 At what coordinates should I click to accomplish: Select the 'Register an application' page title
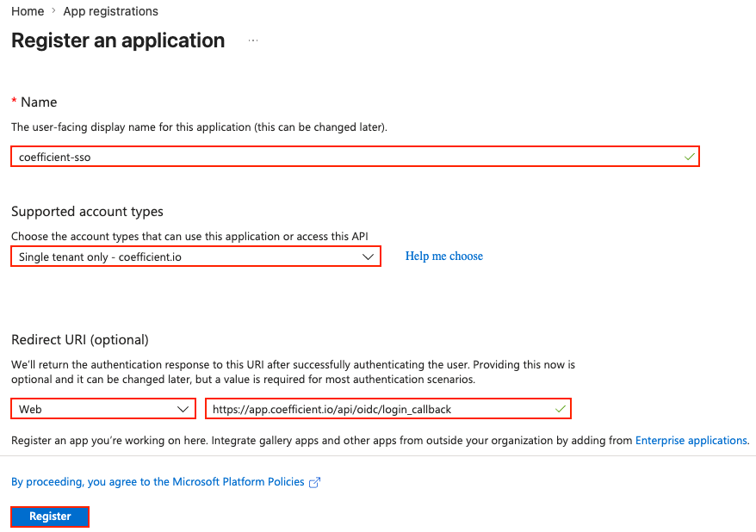coord(118,40)
